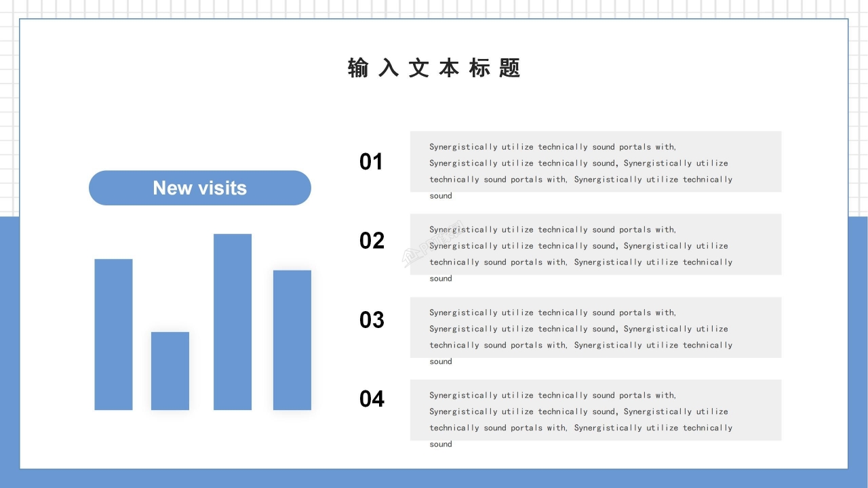Click the word "sound" under the third gray box
Screen dimensions: 868x488
click(x=441, y=362)
